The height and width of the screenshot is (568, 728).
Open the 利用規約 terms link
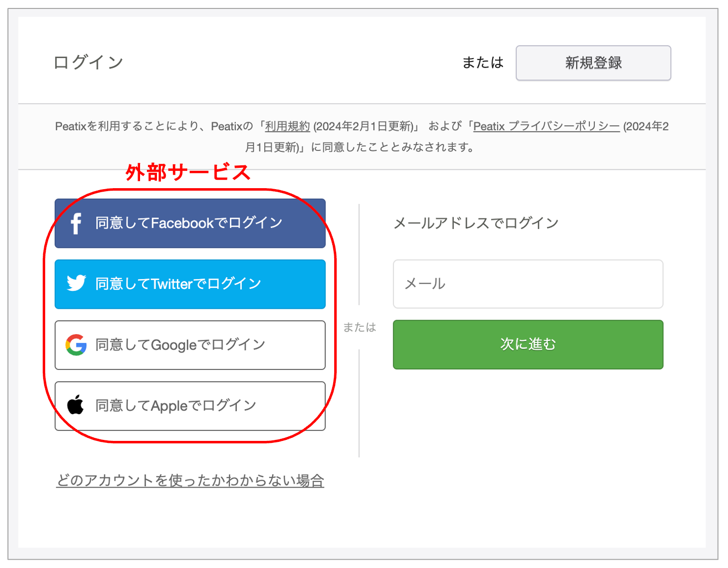tap(288, 126)
